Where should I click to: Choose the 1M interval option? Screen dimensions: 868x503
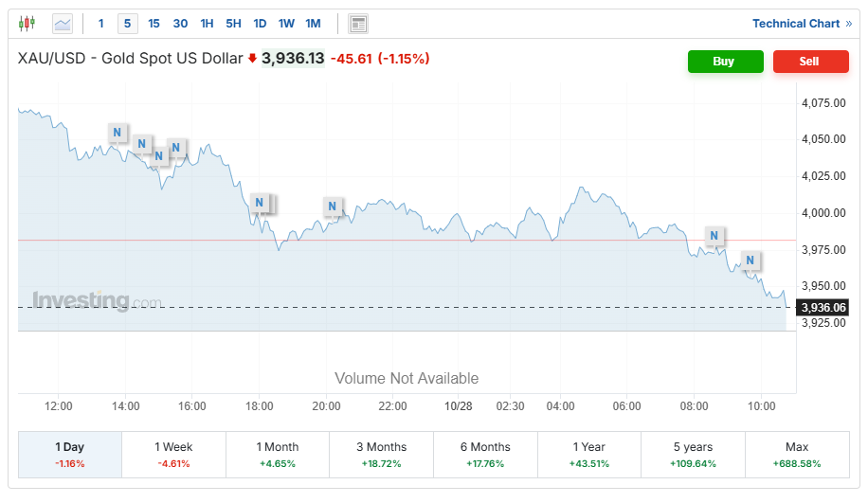point(313,24)
